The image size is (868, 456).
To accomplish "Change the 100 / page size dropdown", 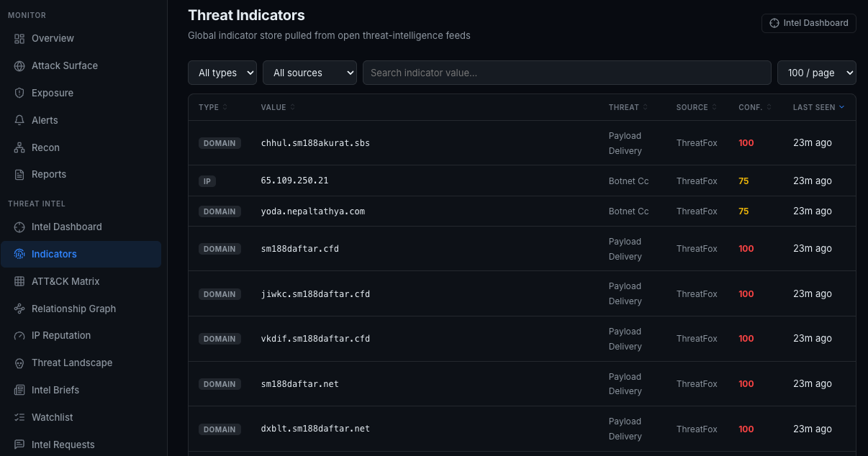I will coord(816,73).
